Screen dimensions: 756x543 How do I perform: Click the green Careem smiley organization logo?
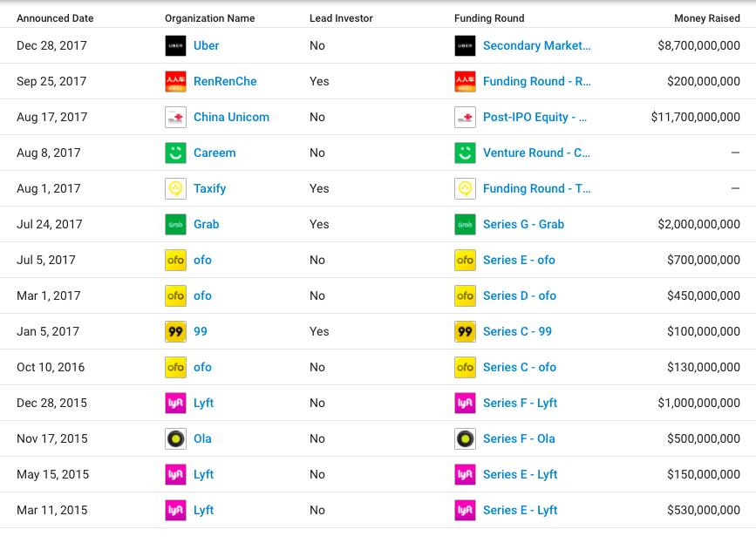(x=175, y=153)
